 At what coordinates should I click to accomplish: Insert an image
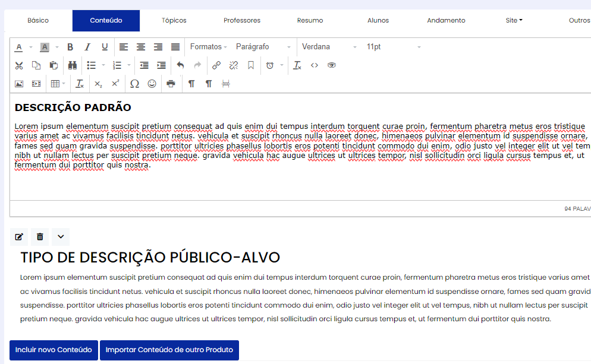coord(19,84)
